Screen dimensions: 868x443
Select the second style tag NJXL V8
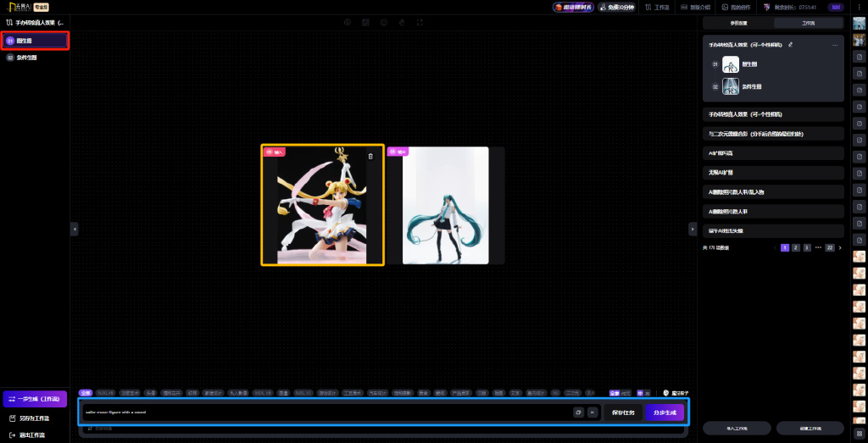[105, 393]
